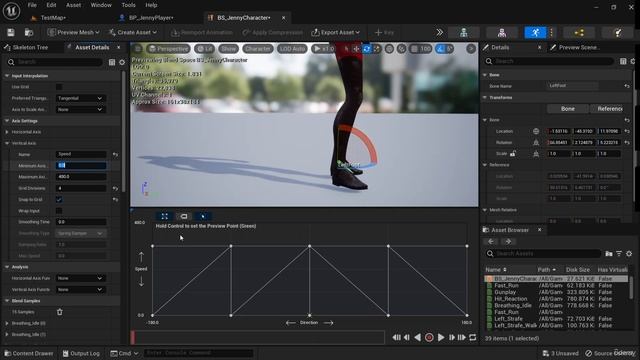Toggle the scale lock icon in Details
This screenshot has height=360, width=640.
tap(513, 153)
